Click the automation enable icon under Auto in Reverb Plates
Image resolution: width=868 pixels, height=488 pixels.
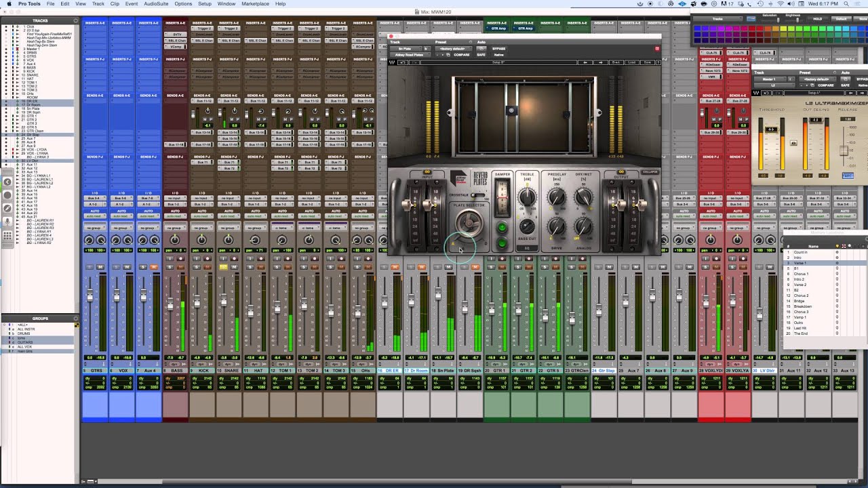click(x=481, y=49)
